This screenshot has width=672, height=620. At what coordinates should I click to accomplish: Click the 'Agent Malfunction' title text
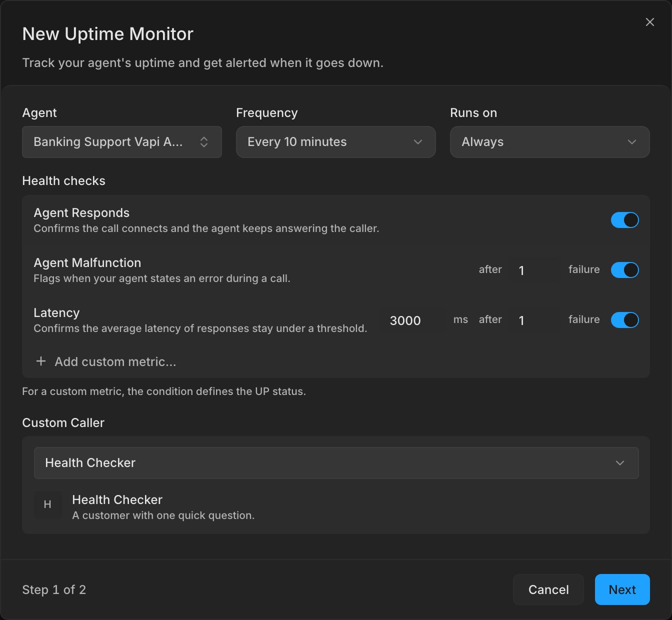(87, 262)
